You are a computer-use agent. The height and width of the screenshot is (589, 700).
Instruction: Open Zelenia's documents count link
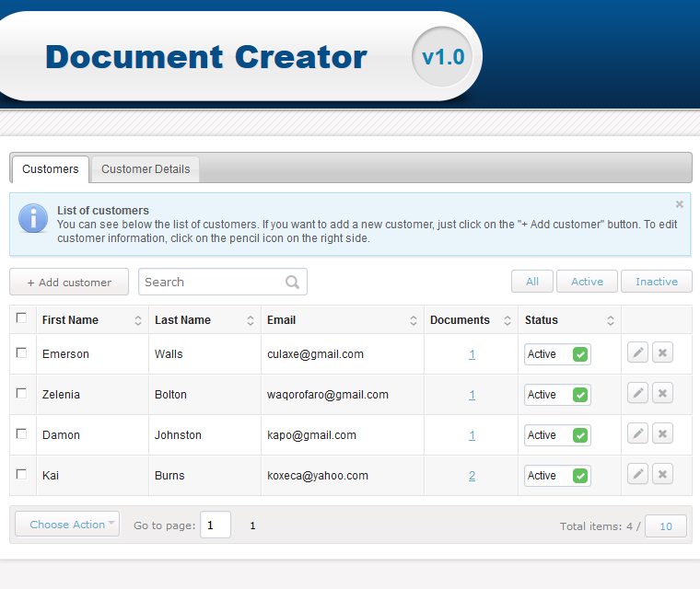click(472, 395)
